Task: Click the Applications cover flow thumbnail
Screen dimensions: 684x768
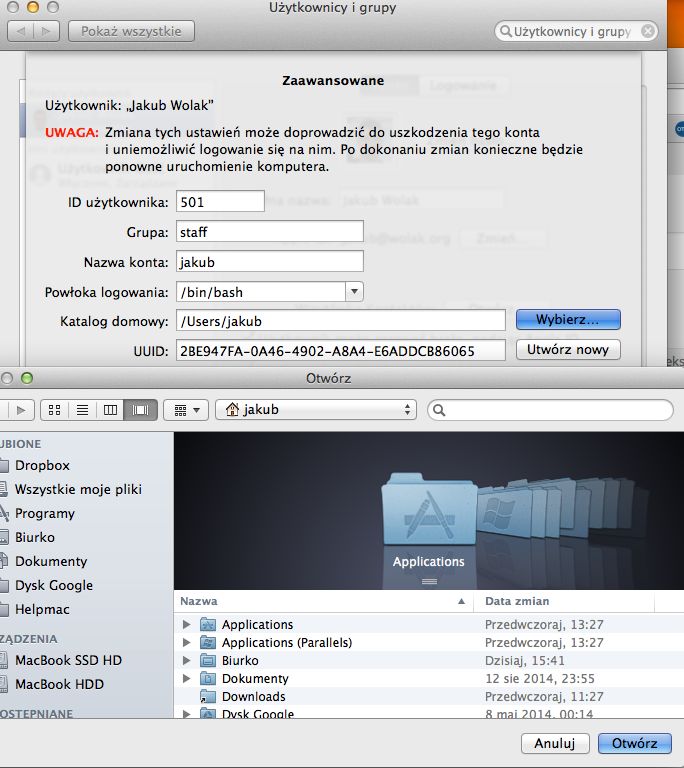Action: click(x=429, y=509)
